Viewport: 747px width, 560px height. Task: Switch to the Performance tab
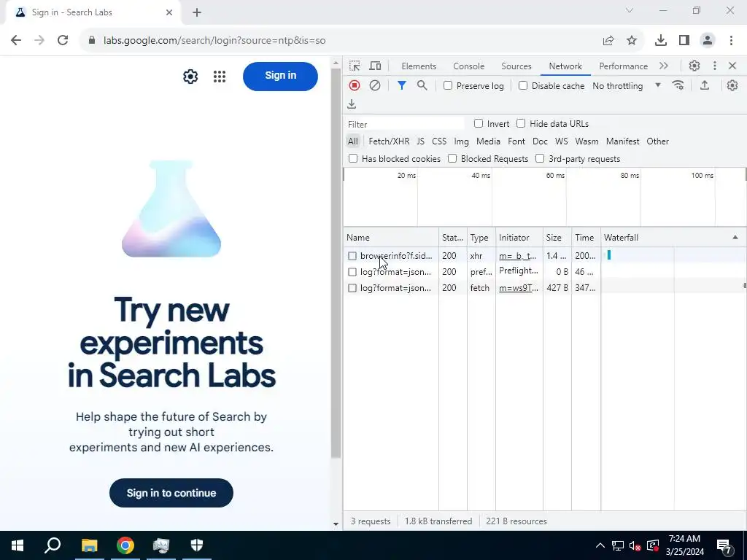623,66
